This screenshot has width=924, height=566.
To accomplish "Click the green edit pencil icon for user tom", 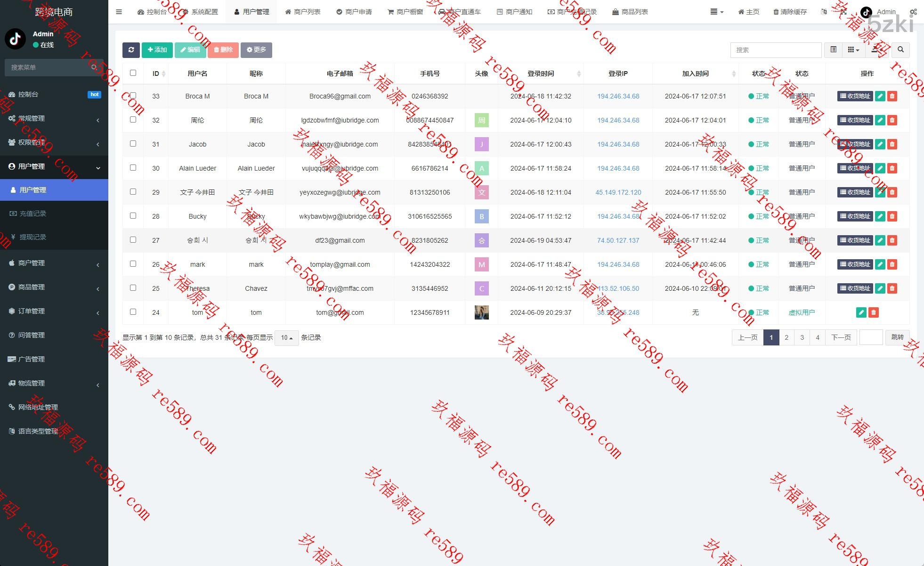I will click(x=861, y=312).
